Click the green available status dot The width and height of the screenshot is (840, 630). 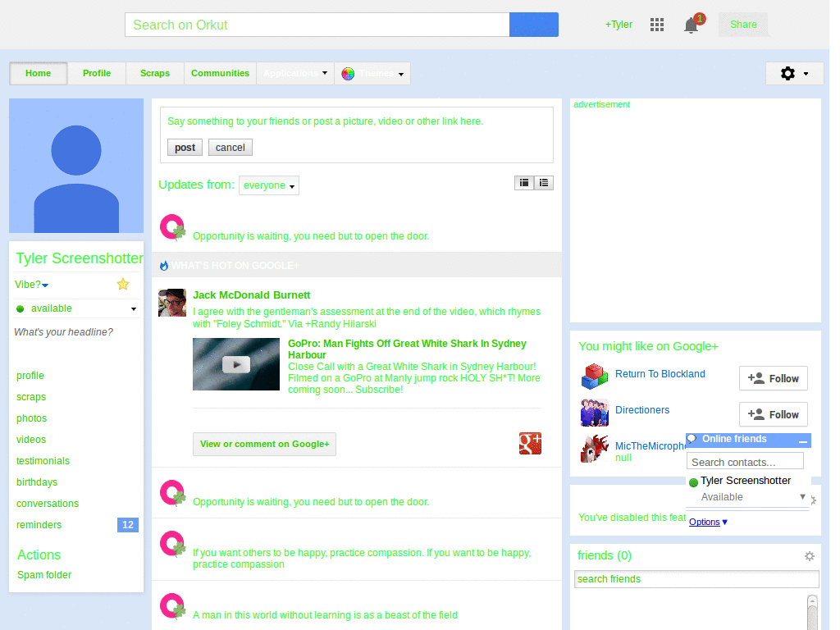(21, 308)
